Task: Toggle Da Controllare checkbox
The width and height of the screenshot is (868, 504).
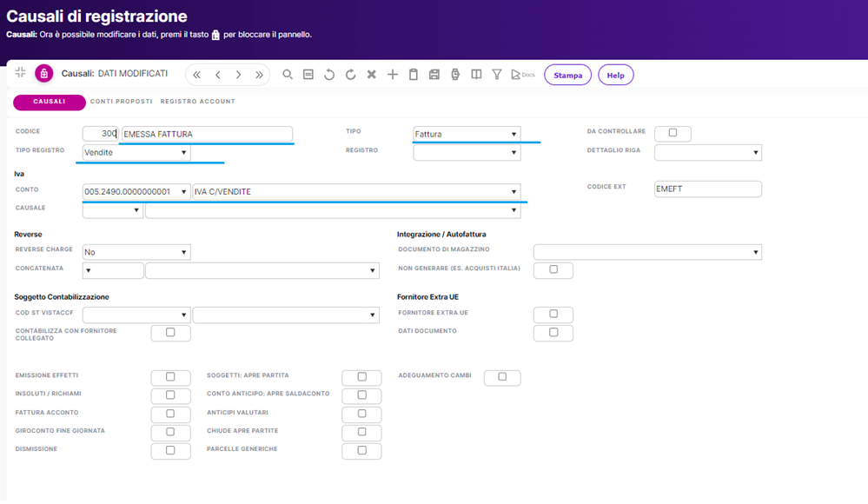Action: tap(673, 133)
